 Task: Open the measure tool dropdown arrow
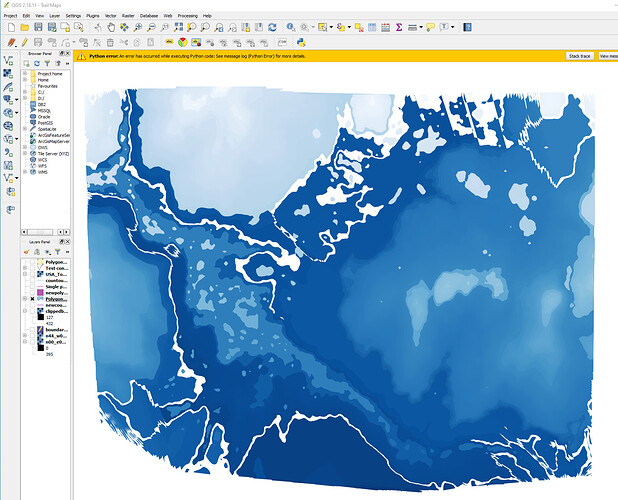pos(416,28)
